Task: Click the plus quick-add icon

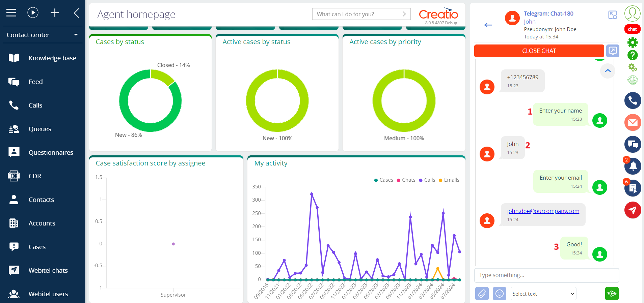Action: pos(55,13)
